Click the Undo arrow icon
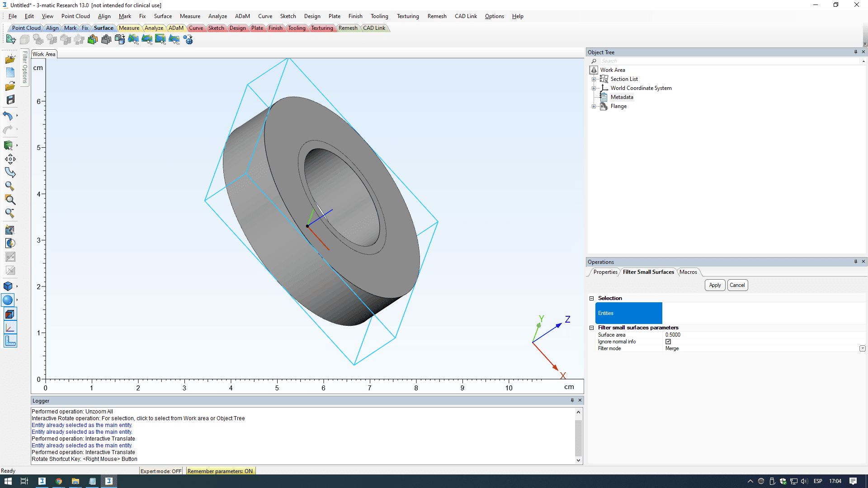 (8, 116)
